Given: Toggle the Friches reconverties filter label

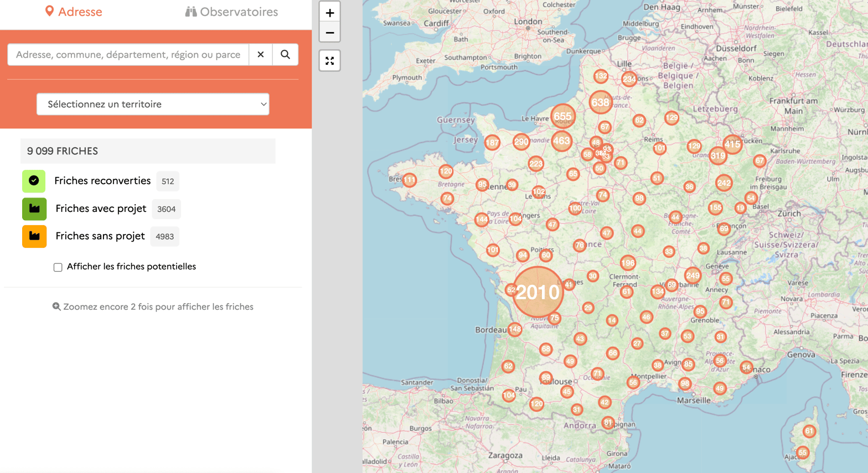Looking at the screenshot, I should (x=102, y=181).
